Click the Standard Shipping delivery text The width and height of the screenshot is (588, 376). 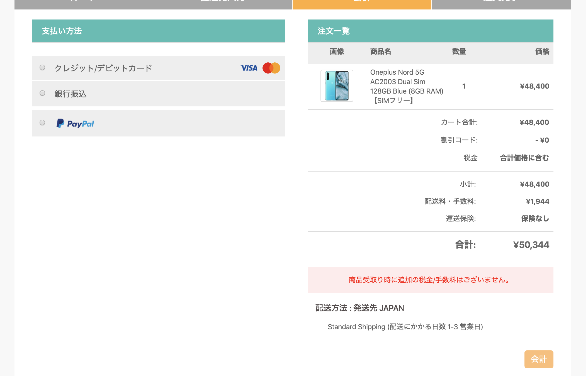click(405, 327)
